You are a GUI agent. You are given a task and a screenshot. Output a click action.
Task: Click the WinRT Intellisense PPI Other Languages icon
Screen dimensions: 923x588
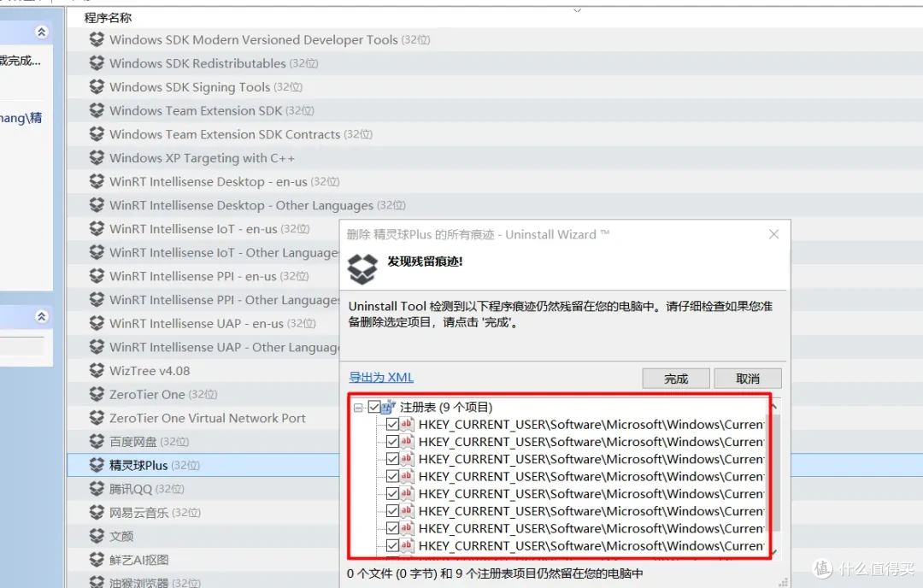97,300
